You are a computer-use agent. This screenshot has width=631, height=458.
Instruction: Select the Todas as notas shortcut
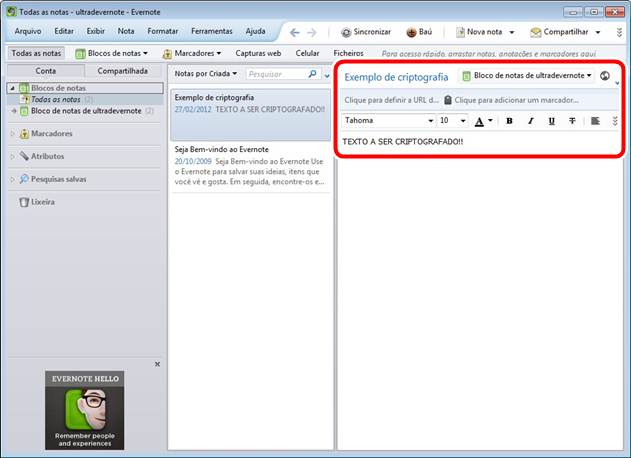36,53
